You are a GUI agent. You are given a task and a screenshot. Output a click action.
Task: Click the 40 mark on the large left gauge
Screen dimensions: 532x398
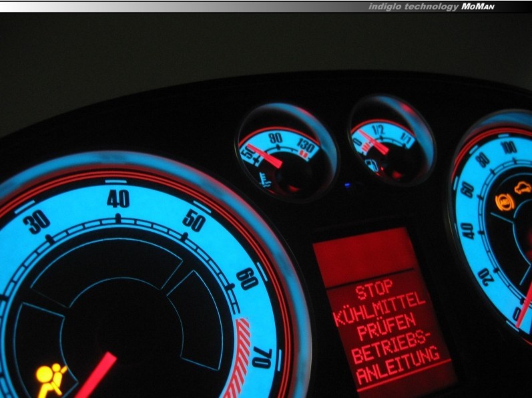point(118,198)
